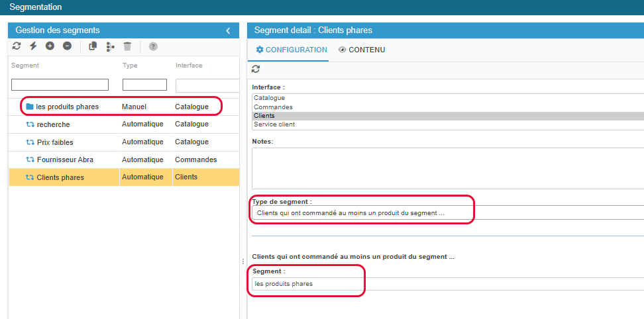Click the Segment column filter field
This screenshot has width=644, height=319.
pos(60,85)
